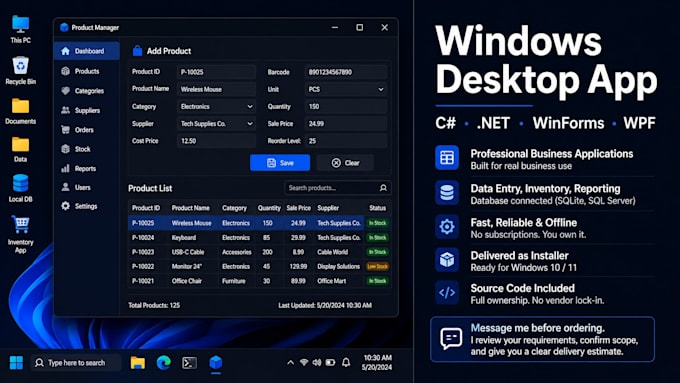Click the Cost Price field 12.50
This screenshot has width=680, height=383.
[216, 141]
